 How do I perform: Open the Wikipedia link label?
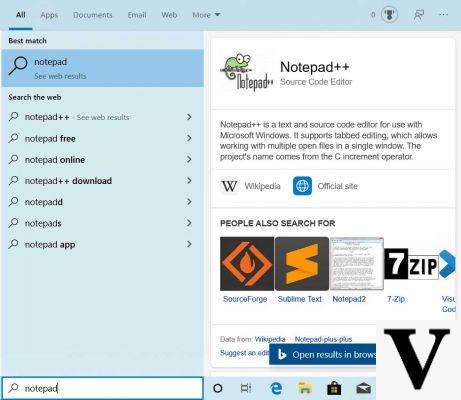click(262, 186)
